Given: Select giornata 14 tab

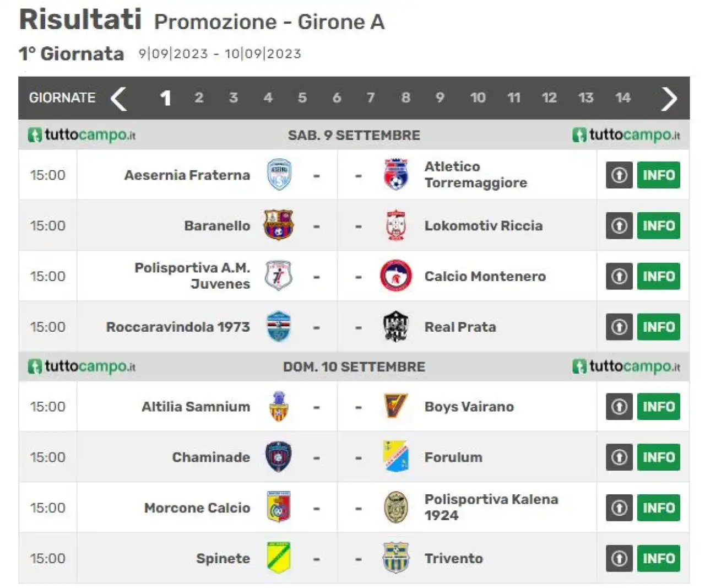Looking at the screenshot, I should (x=622, y=98).
